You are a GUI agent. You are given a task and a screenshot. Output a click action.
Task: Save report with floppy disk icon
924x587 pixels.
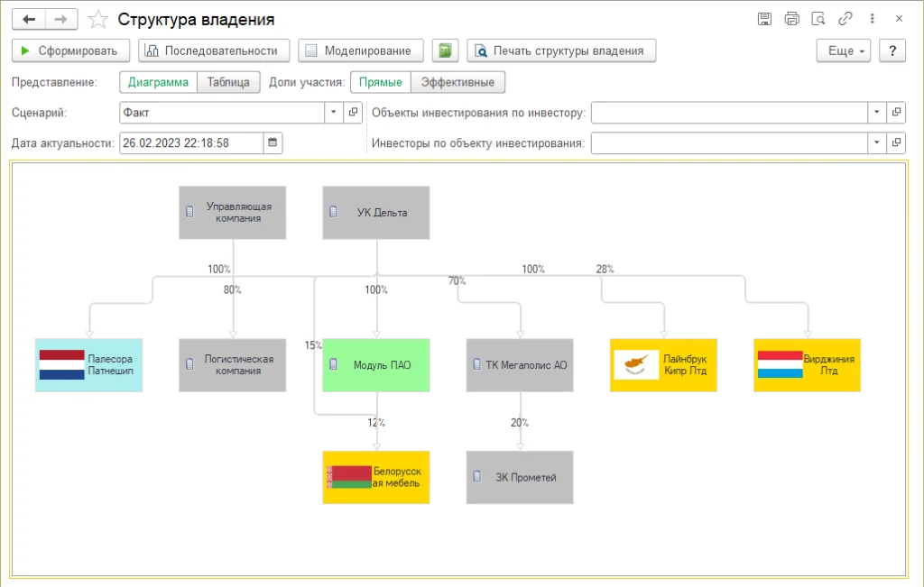764,19
